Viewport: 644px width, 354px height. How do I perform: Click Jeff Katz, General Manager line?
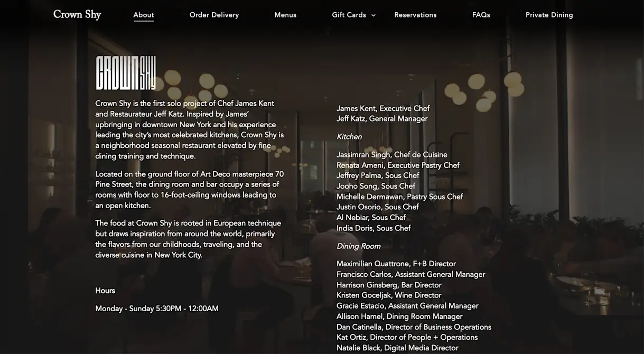[382, 119]
